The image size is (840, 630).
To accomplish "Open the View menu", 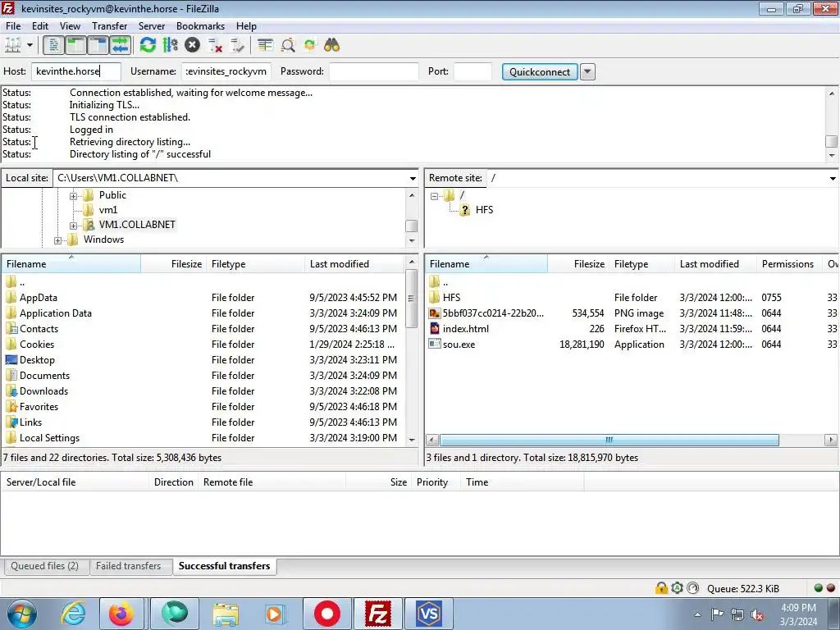I will pyautogui.click(x=70, y=26).
